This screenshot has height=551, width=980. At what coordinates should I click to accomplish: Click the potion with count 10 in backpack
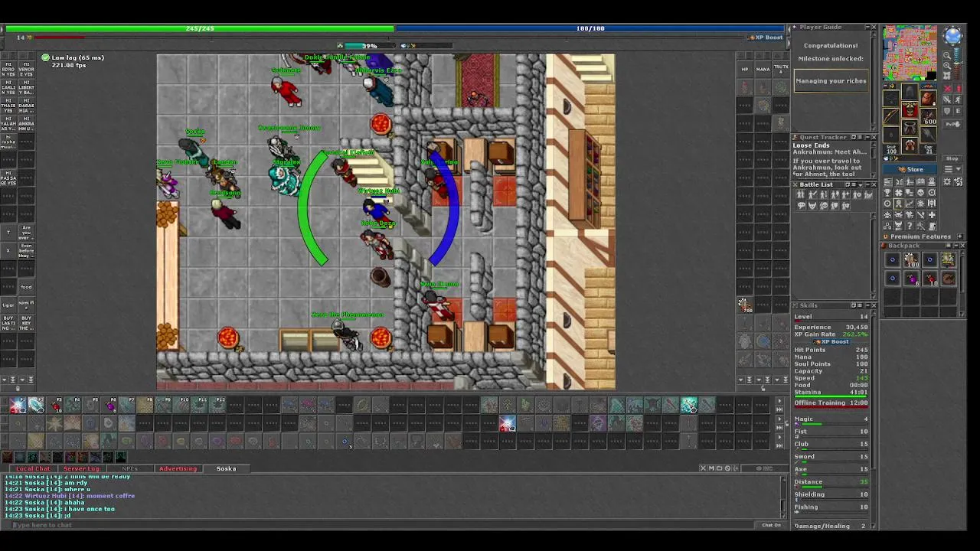930,279
